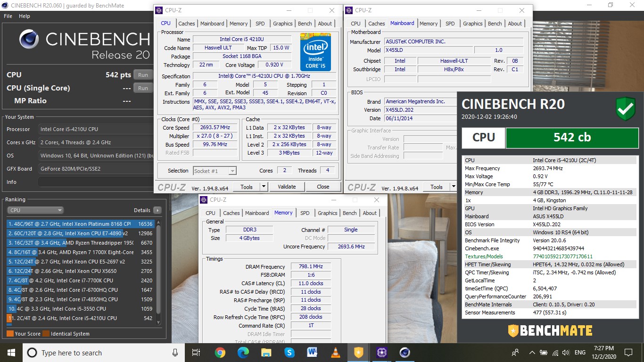Click the Info input field in Cinebench

point(96,182)
